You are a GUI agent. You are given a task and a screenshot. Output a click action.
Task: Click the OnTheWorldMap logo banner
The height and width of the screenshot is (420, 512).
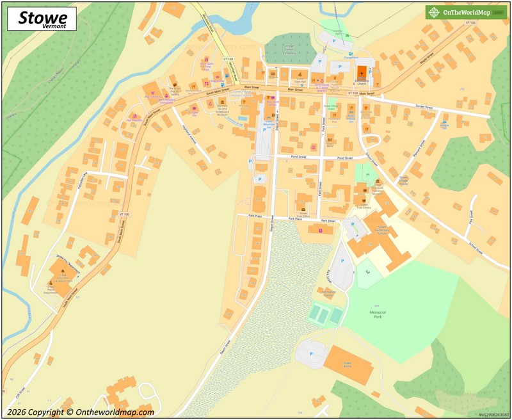(466, 12)
